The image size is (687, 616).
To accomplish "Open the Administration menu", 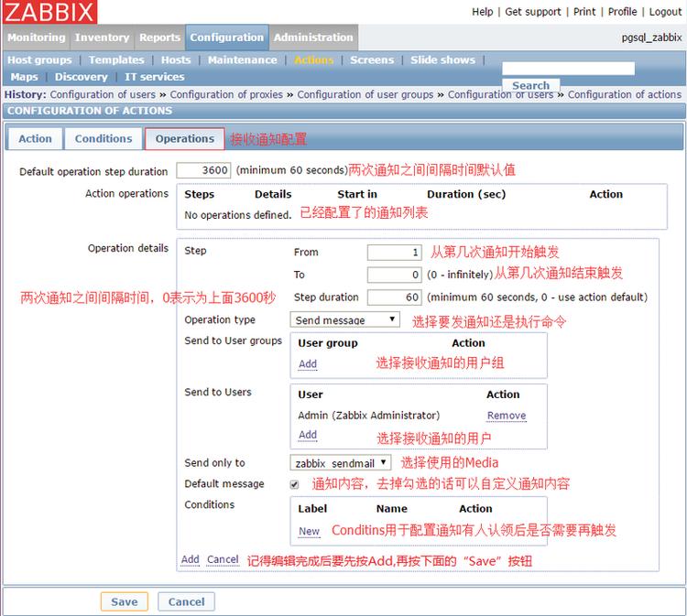I will pos(313,38).
